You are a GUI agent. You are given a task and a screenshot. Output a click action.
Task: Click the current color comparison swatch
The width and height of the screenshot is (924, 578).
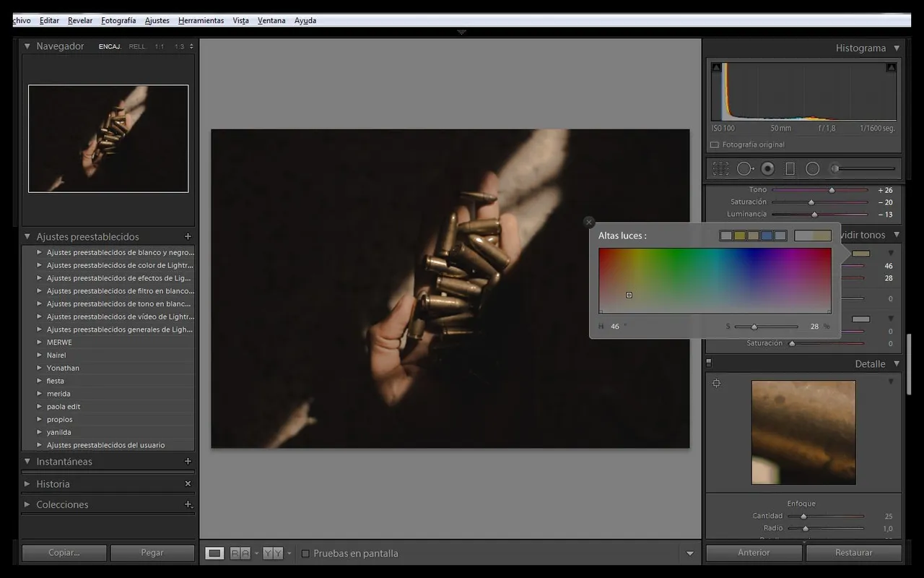813,236
